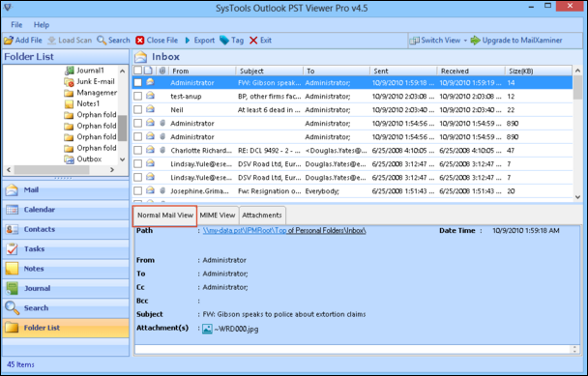The width and height of the screenshot is (588, 376).
Task: Click the folder list horizontal scrollbar thumb
Action: [52, 170]
